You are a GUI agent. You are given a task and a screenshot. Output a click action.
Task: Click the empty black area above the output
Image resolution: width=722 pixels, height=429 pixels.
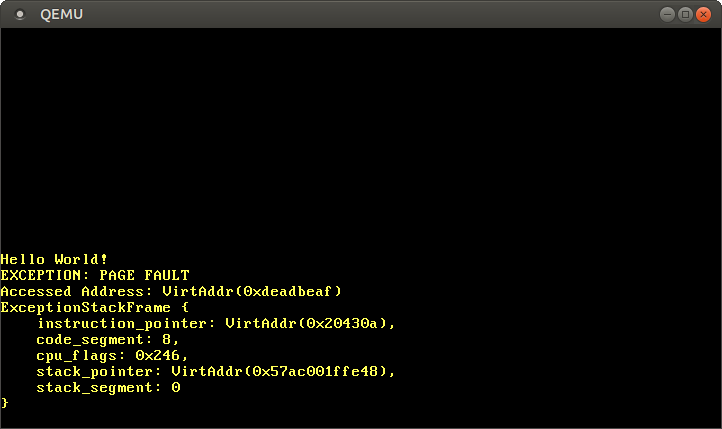click(x=360, y=130)
